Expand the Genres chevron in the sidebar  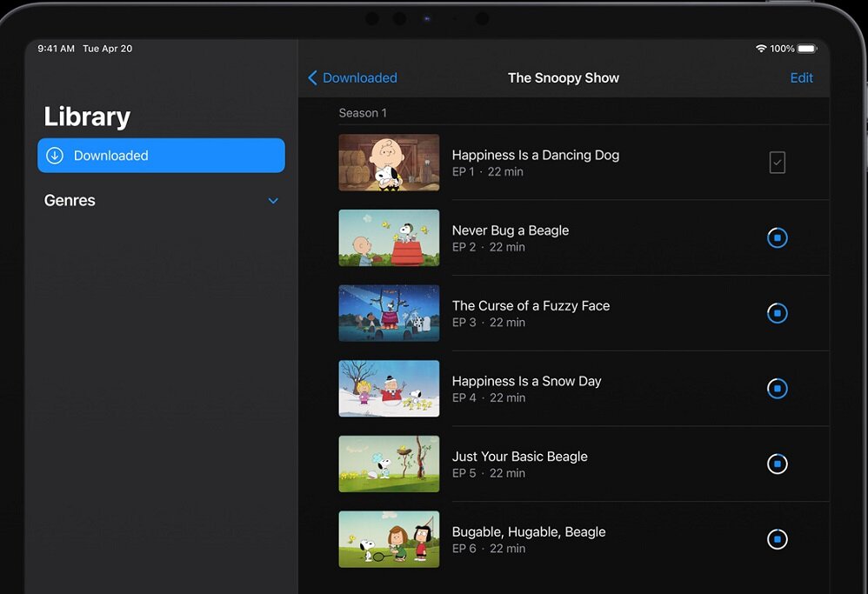[273, 201]
